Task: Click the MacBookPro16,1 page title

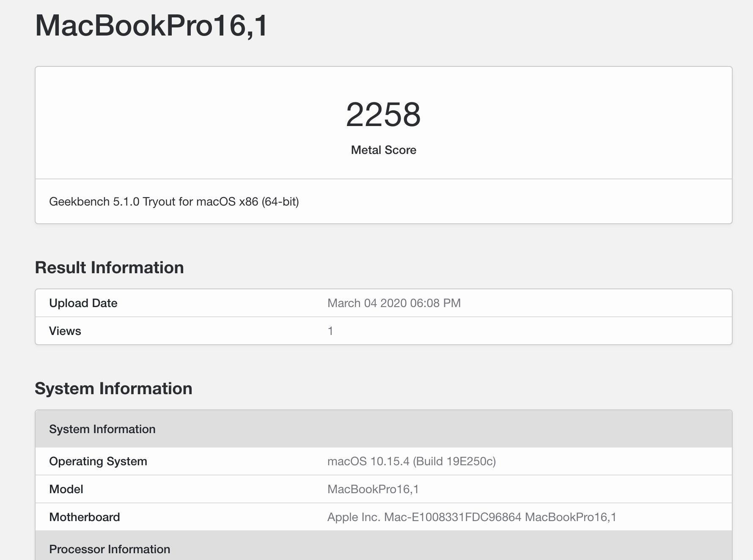Action: tap(151, 26)
